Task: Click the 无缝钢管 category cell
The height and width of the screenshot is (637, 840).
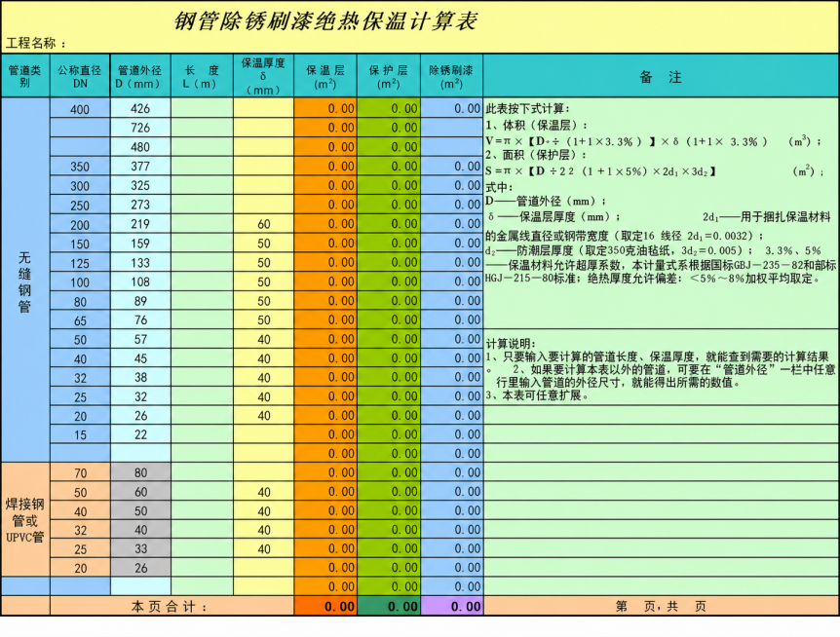Action: (25, 280)
